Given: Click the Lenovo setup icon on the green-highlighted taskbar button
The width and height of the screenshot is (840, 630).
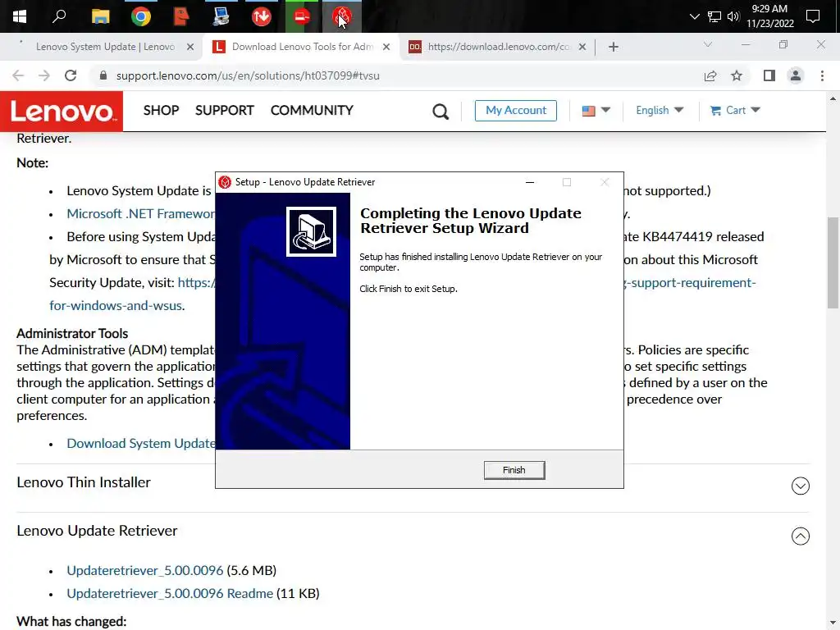Looking at the screenshot, I should [x=302, y=16].
